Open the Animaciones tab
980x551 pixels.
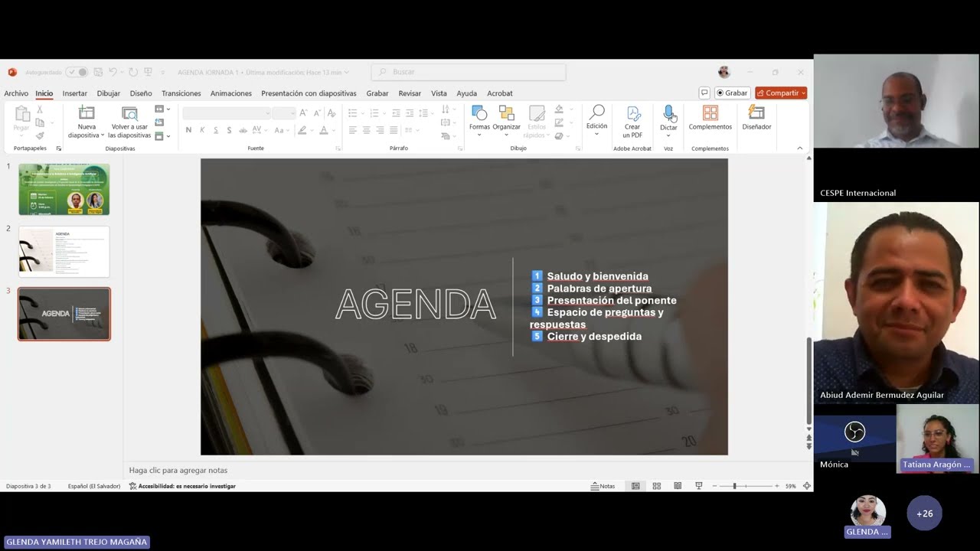pos(231,93)
